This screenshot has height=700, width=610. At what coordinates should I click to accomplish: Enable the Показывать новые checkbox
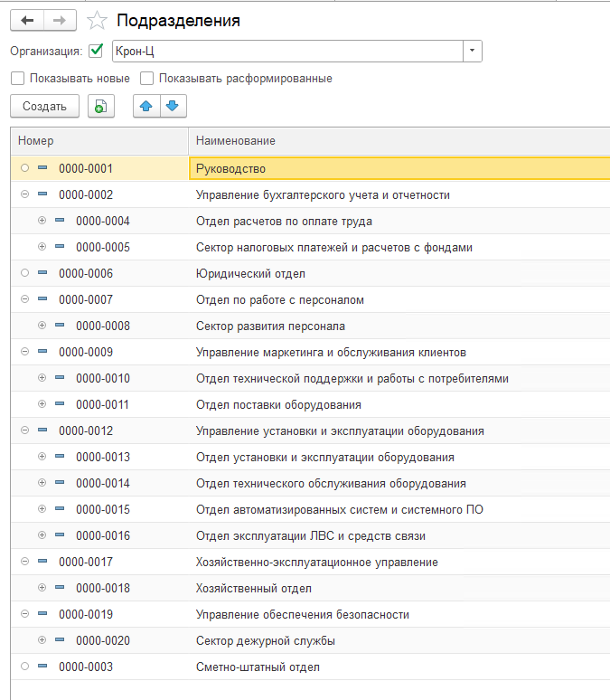(17, 79)
